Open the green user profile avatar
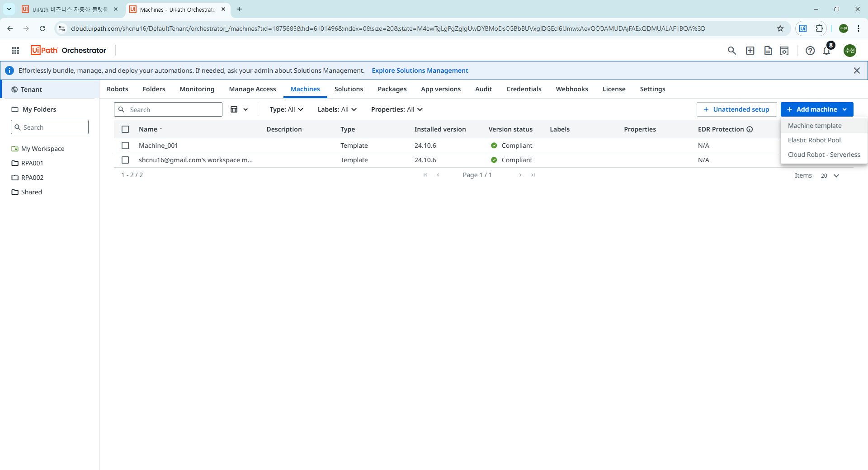This screenshot has height=470, width=868. pos(850,51)
